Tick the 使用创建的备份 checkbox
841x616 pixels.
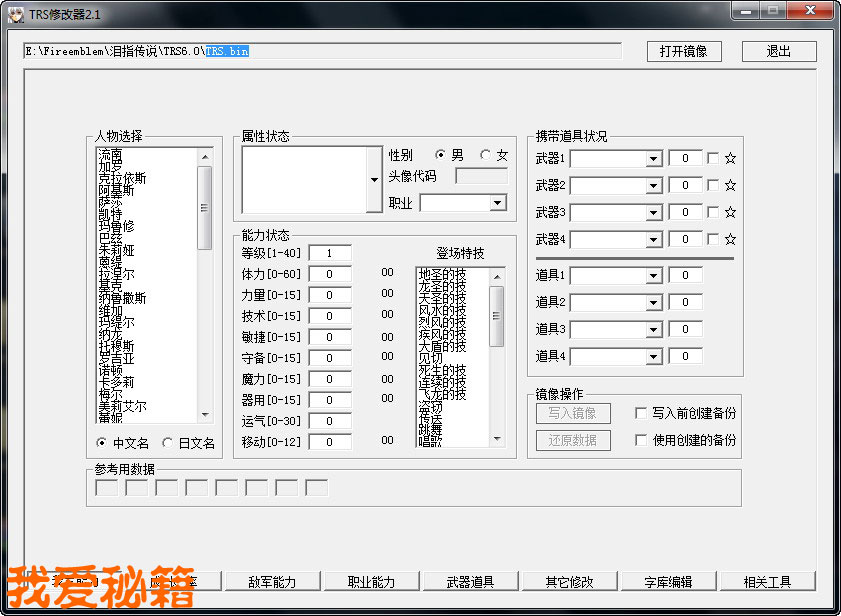pyautogui.click(x=641, y=440)
